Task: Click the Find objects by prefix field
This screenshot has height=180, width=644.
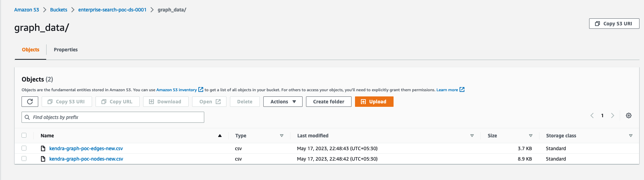Action: point(113,117)
